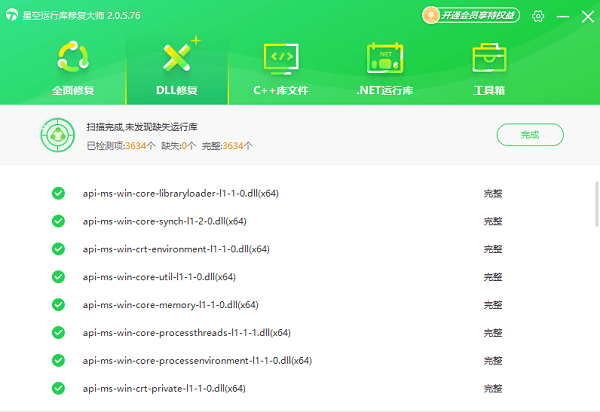This screenshot has height=412, width=600.
Task: Minimize the repair tool window
Action: [563, 16]
